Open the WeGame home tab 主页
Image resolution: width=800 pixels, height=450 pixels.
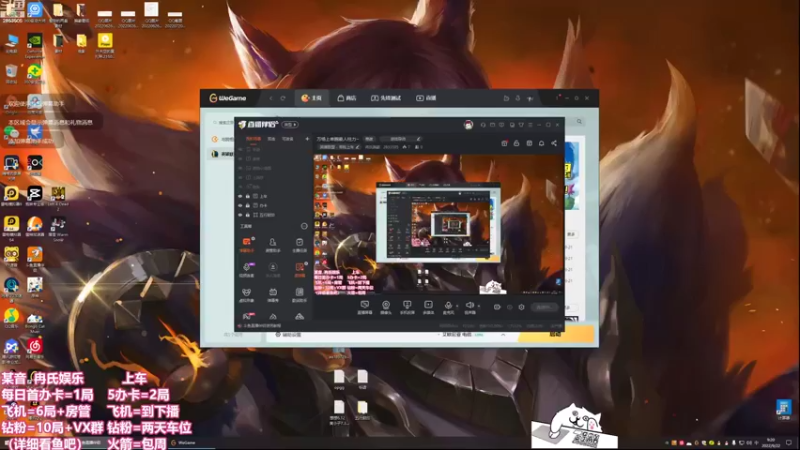tap(311, 98)
